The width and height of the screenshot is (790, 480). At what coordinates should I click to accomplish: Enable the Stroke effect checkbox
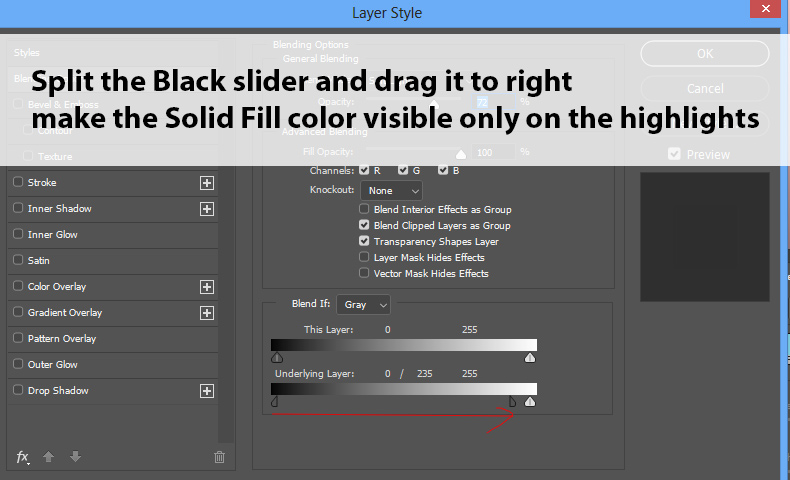point(18,182)
